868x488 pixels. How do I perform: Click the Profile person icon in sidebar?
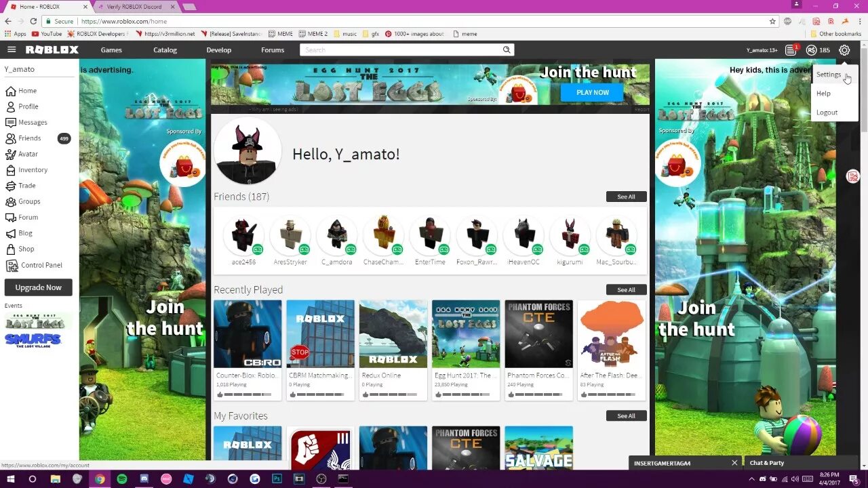click(11, 106)
